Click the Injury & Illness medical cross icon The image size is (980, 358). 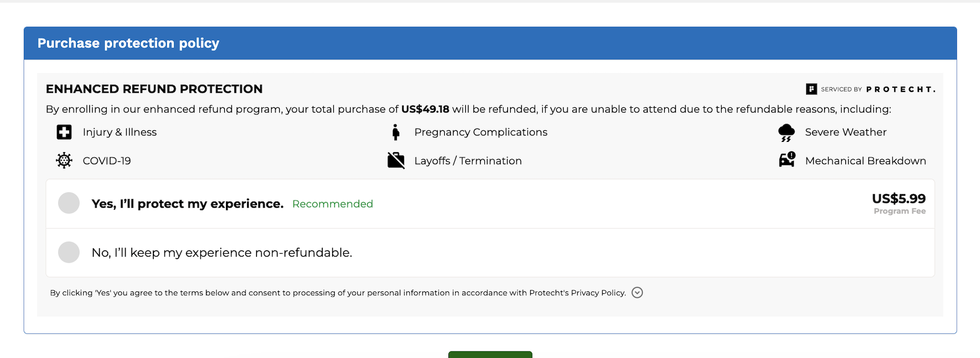click(64, 132)
